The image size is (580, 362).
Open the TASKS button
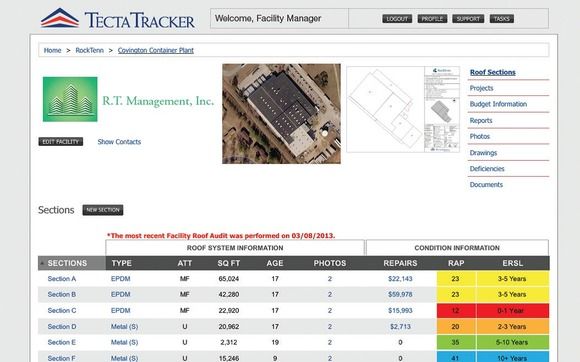point(502,19)
